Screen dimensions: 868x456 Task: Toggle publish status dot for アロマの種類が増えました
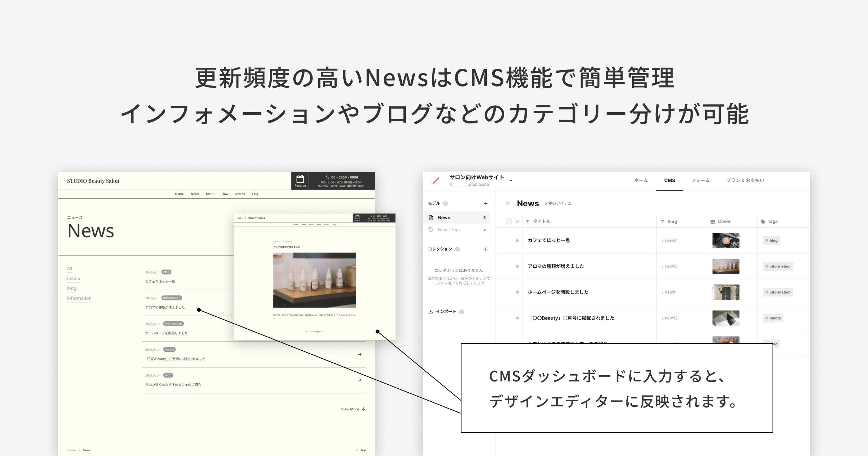click(x=517, y=266)
